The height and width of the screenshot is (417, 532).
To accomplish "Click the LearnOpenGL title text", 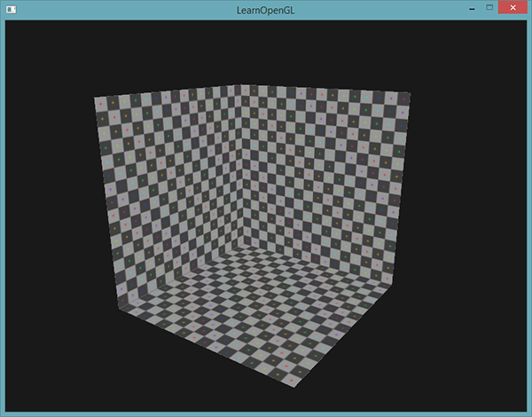I will pos(265,9).
